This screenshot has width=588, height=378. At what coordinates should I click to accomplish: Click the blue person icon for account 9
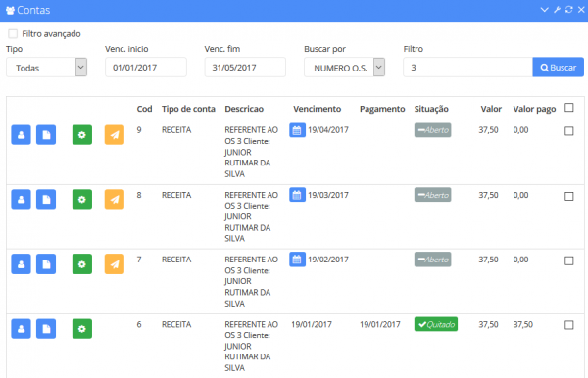pos(21,135)
